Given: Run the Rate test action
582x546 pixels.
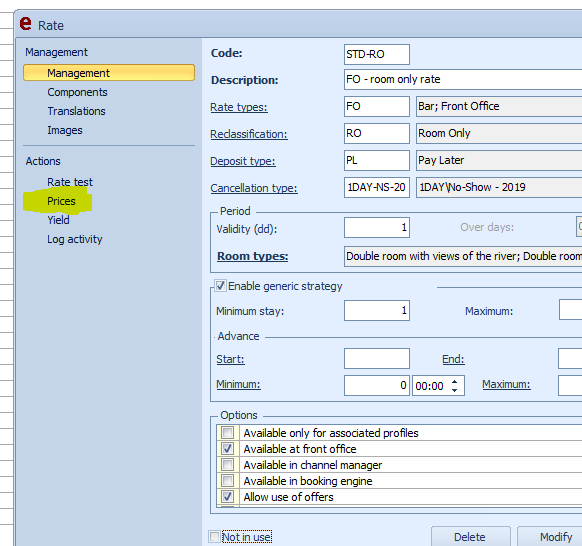Looking at the screenshot, I should pos(70,182).
